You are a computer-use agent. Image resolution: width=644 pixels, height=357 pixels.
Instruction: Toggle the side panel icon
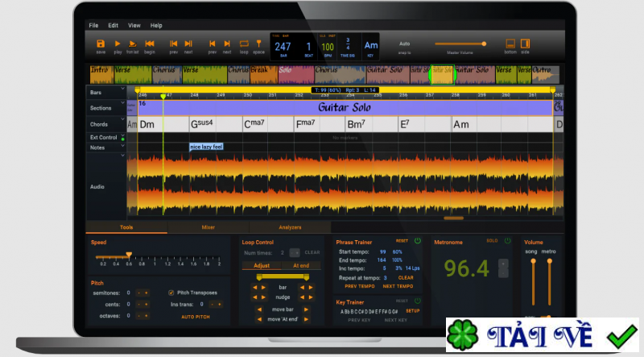[x=525, y=44]
